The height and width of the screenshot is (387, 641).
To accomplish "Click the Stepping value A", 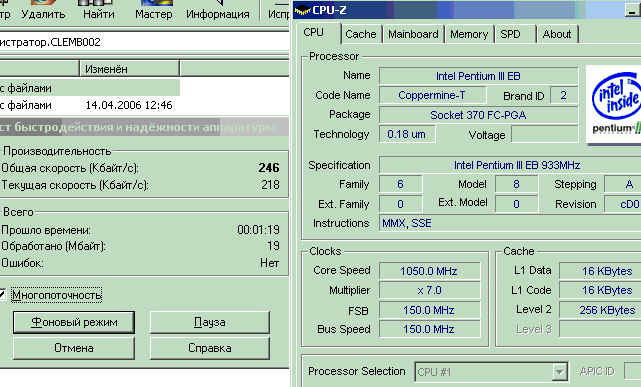I will click(x=624, y=184).
